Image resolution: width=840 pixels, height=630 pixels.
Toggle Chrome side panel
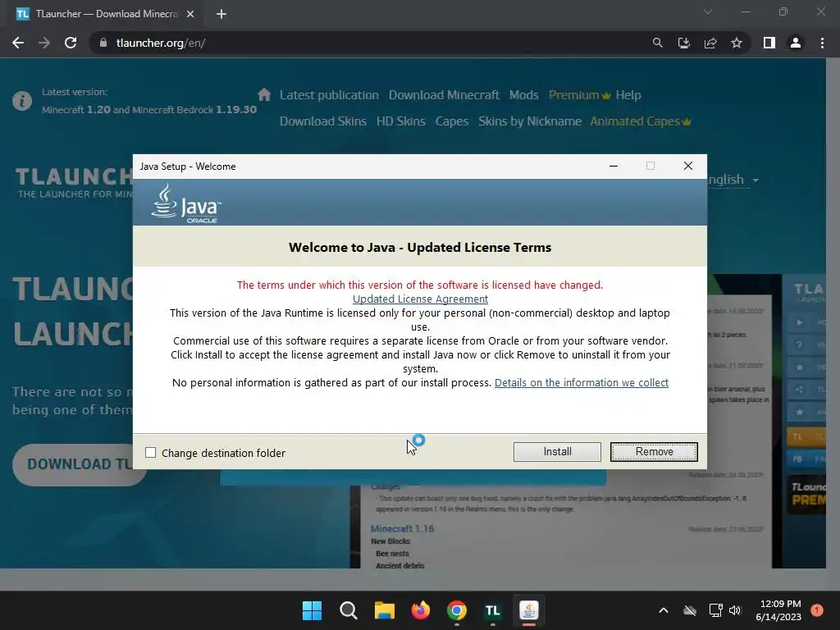[769, 43]
